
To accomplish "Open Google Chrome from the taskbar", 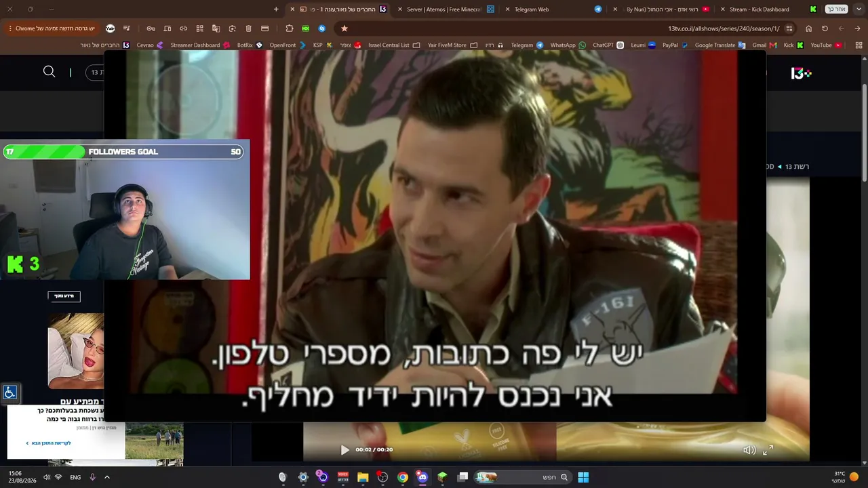I will pyautogui.click(x=403, y=477).
